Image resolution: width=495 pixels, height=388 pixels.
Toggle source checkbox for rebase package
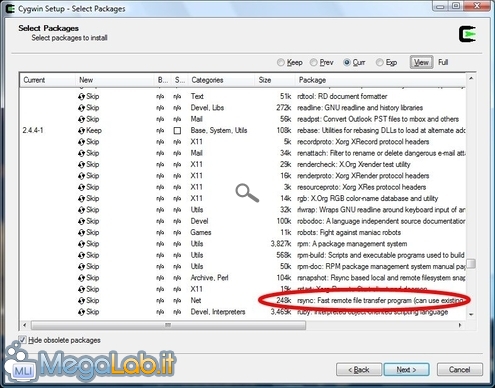coord(177,131)
